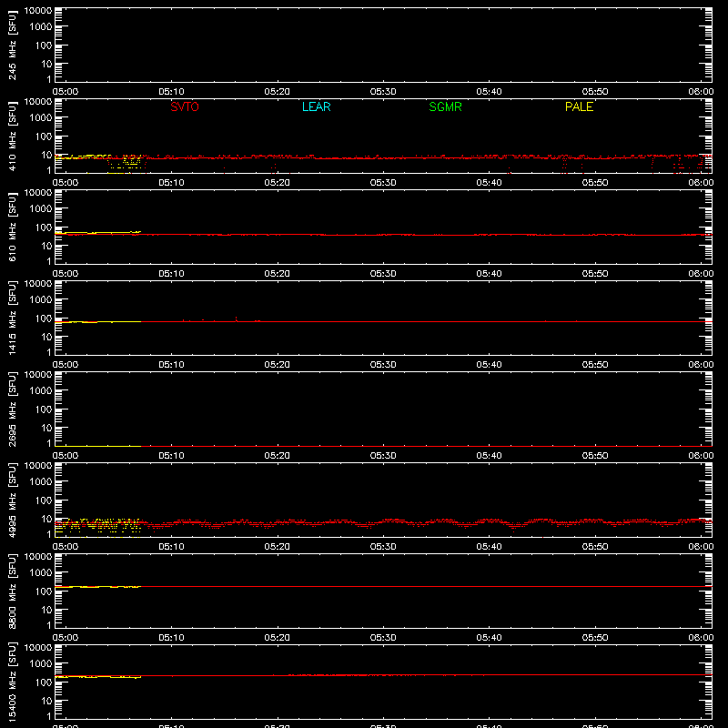This screenshot has height=728, width=728.
Task: Select the '15400 MHz [SFU]' axis title
Action: click(x=13, y=682)
